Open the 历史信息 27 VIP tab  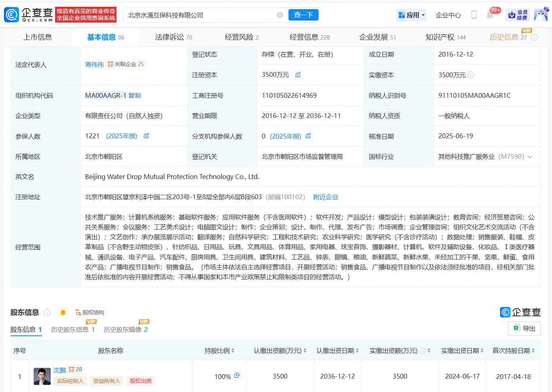[508, 37]
